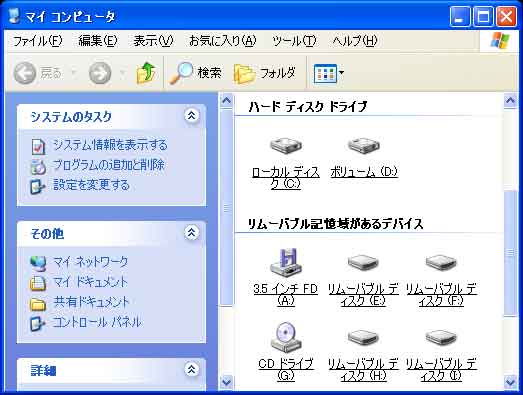This screenshot has width=523, height=395.
Task: Select removable disk (H:) icon
Action: pos(363,338)
